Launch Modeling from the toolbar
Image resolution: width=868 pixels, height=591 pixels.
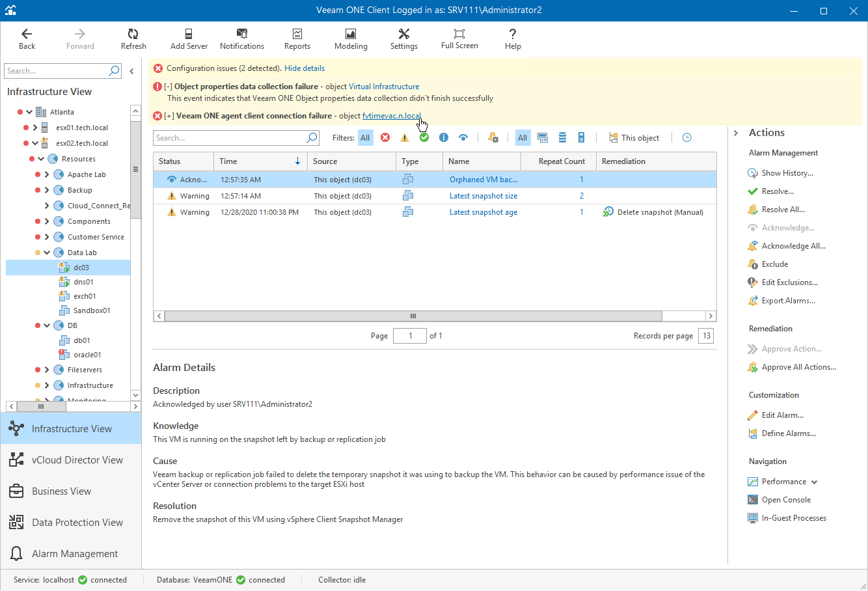[x=351, y=39]
